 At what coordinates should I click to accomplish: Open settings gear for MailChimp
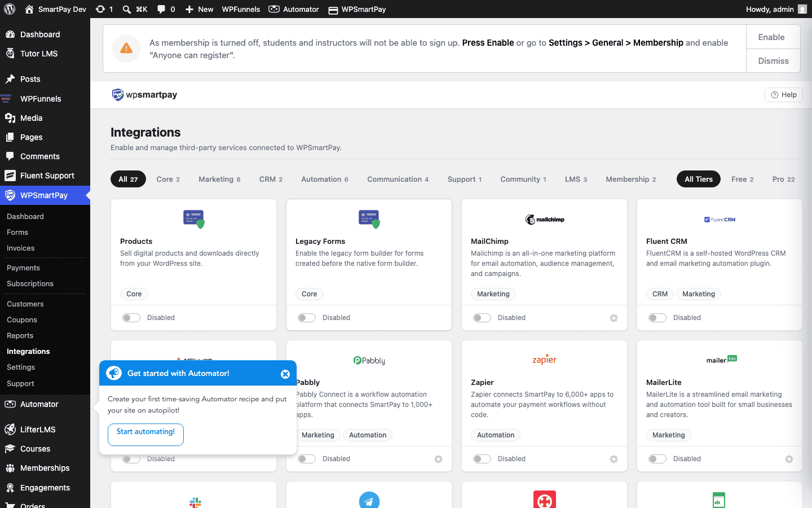click(614, 318)
